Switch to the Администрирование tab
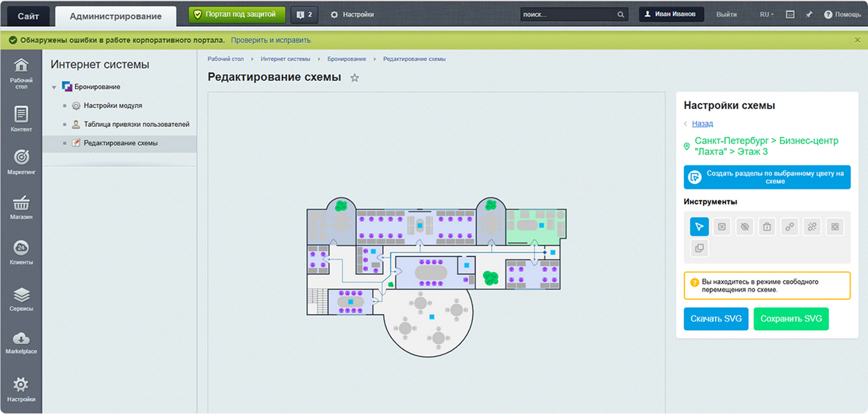This screenshot has height=414, width=868. pyautogui.click(x=115, y=16)
